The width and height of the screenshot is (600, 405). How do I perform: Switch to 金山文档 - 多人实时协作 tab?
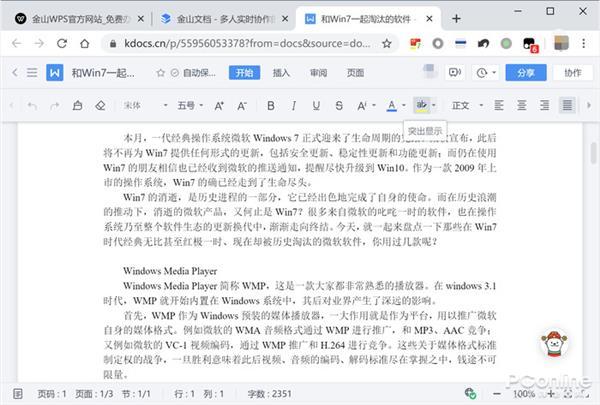click(224, 19)
